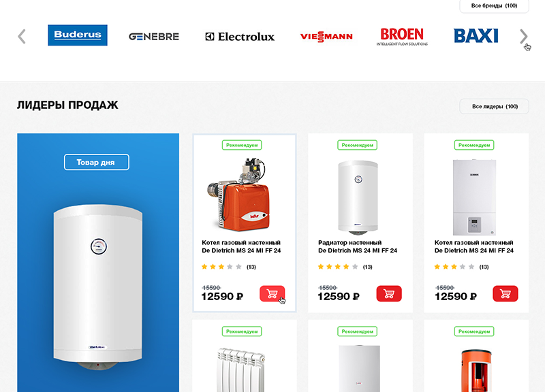
Task: Click the star rating of the first product
Action: [x=221, y=267]
